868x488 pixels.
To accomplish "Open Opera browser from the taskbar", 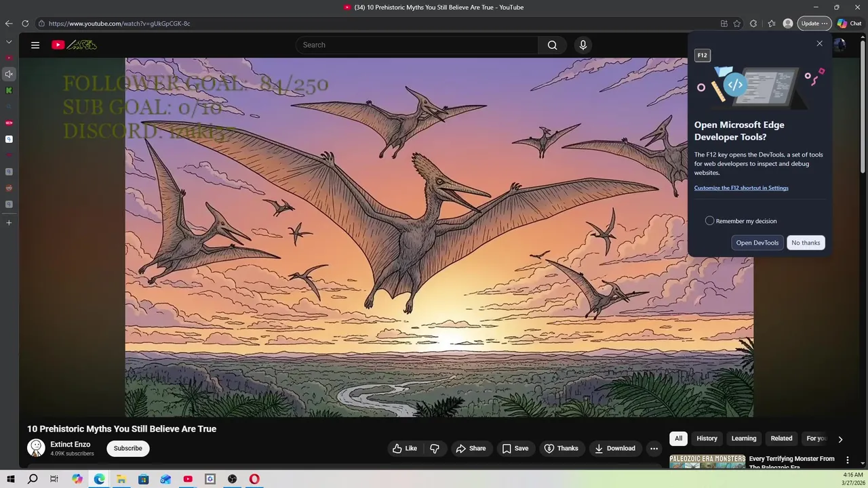I will click(x=254, y=479).
